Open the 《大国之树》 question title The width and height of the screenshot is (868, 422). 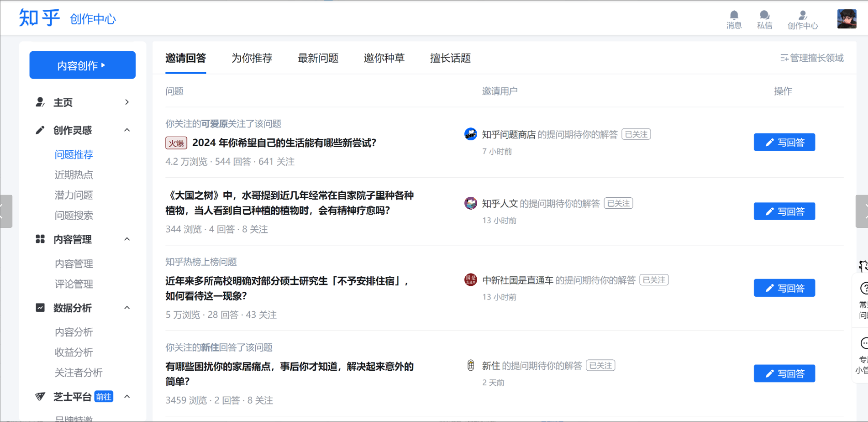[289, 203]
